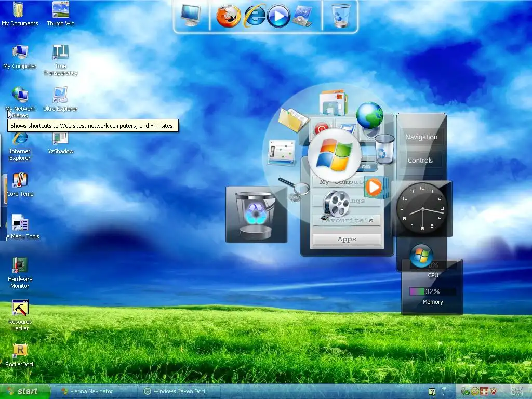Select the Controls tab in sidebar

pos(420,160)
